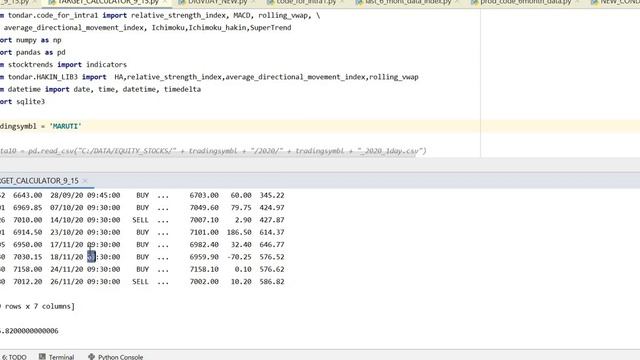Click 'timedelta' in datetime import line
Screen dimensions: 640x360
click(182, 89)
